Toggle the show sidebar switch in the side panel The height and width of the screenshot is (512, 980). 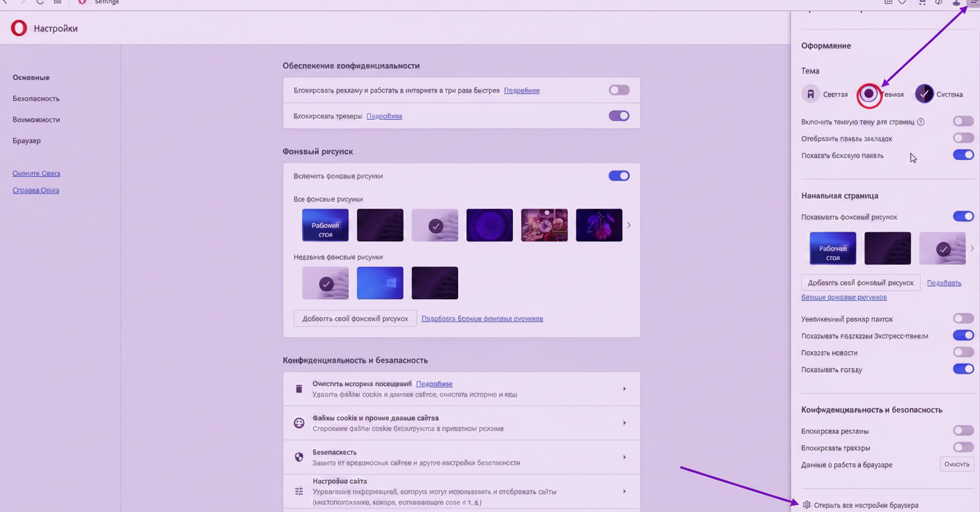(x=963, y=155)
